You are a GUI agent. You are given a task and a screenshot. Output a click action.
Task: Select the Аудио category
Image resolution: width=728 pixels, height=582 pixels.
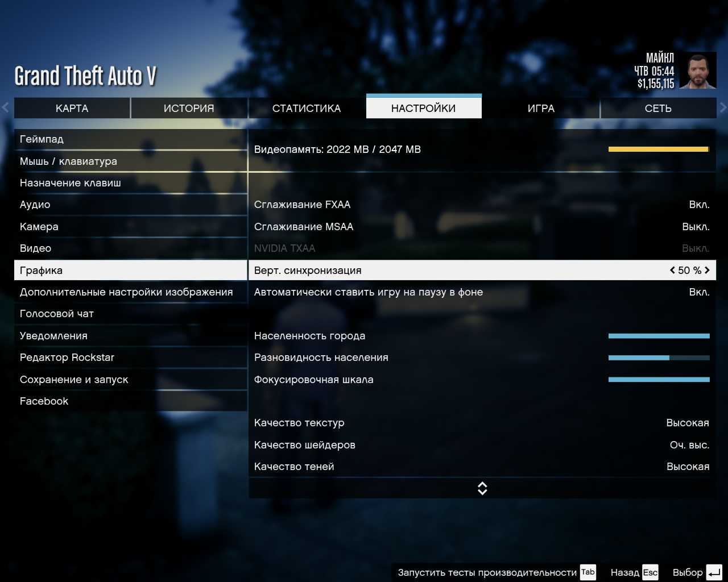[x=130, y=205]
